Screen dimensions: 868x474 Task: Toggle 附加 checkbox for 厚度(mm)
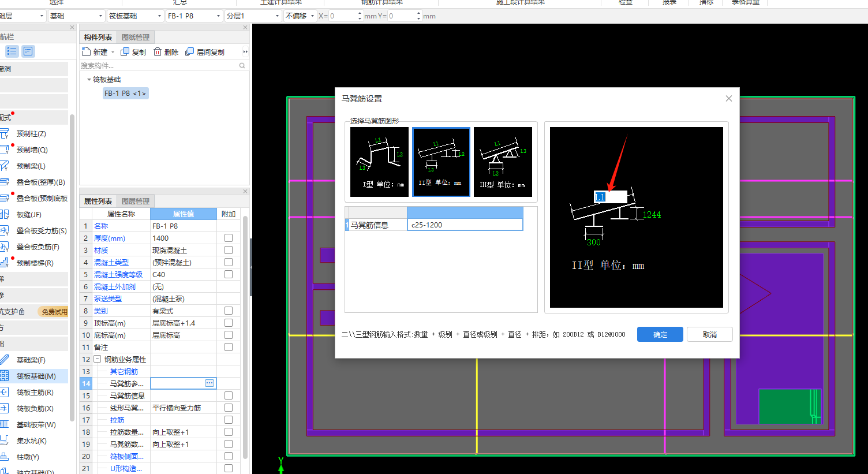coord(229,238)
